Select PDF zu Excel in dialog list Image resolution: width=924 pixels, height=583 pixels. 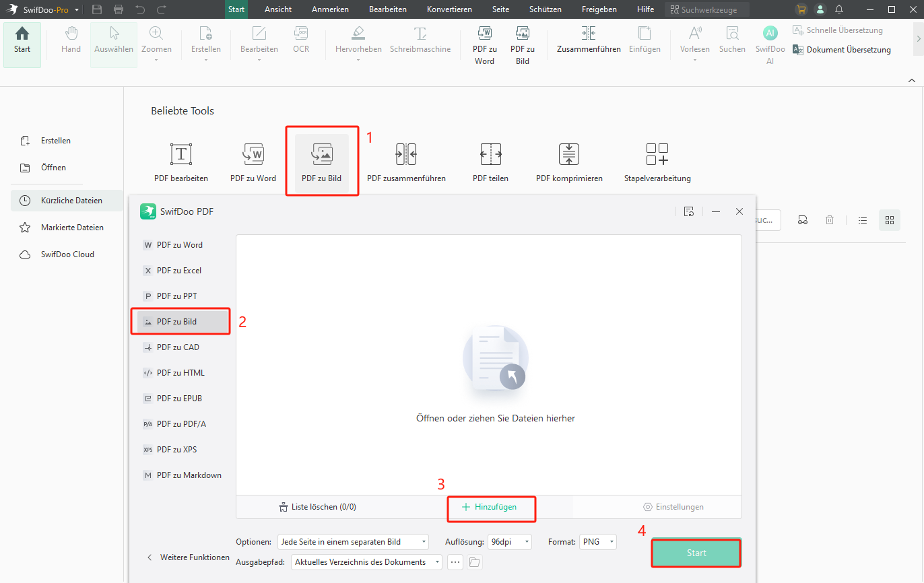click(184, 271)
